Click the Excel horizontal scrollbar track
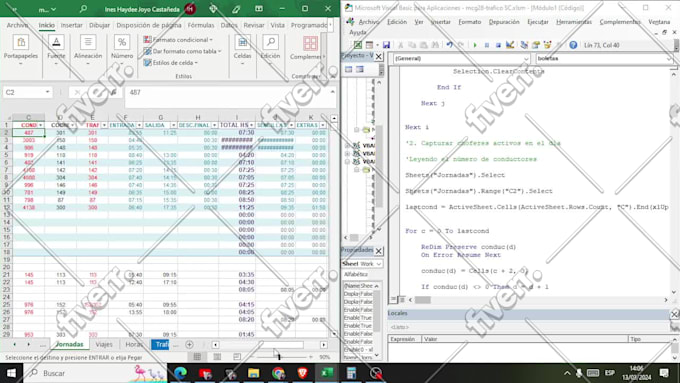The height and width of the screenshot is (383, 680). pos(269,345)
